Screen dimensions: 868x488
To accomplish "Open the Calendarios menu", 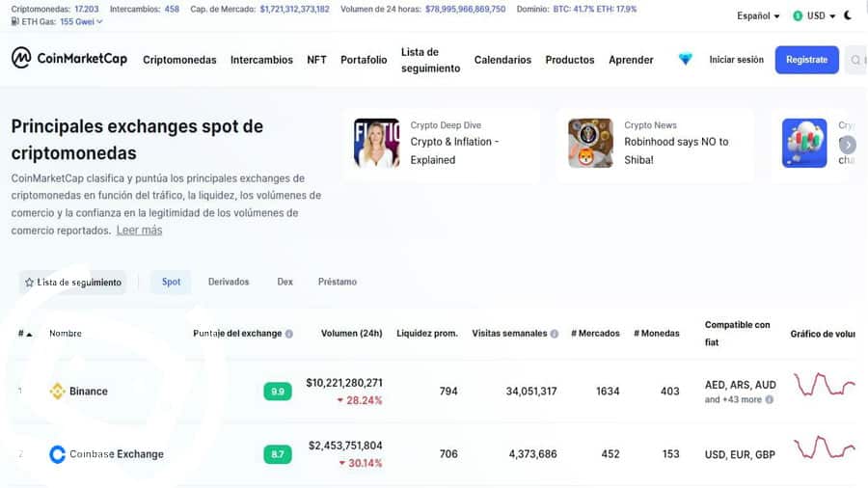I will pyautogui.click(x=502, y=60).
